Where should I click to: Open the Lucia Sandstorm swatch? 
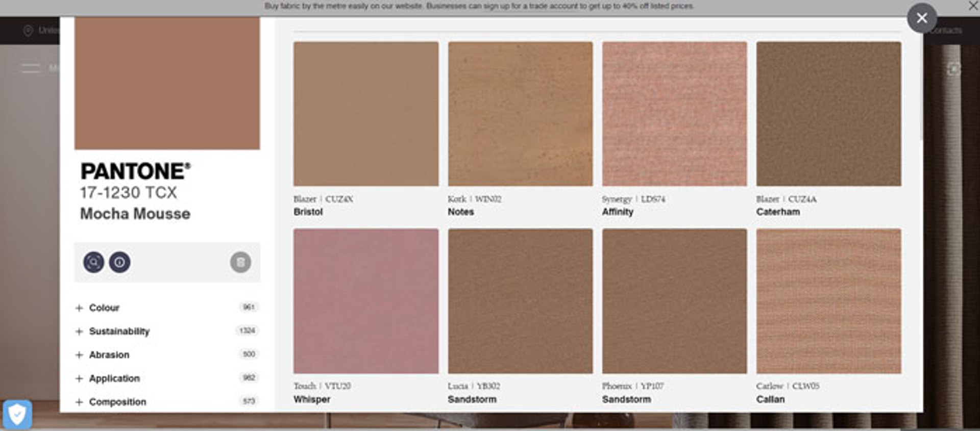pyautogui.click(x=520, y=301)
